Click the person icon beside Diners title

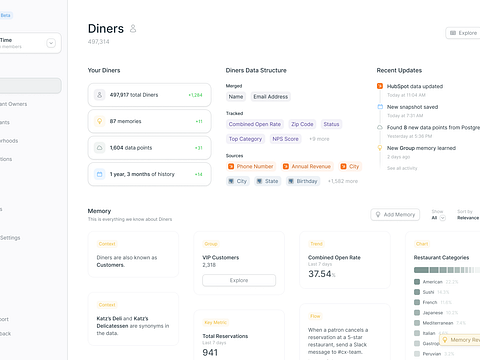tap(133, 29)
